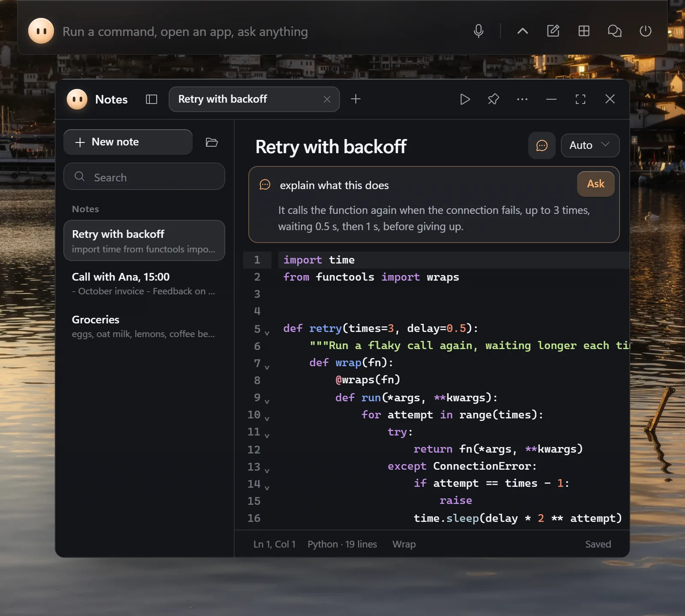Screen dimensions: 685x616
Task: Pin the Notes window
Action: 494,99
